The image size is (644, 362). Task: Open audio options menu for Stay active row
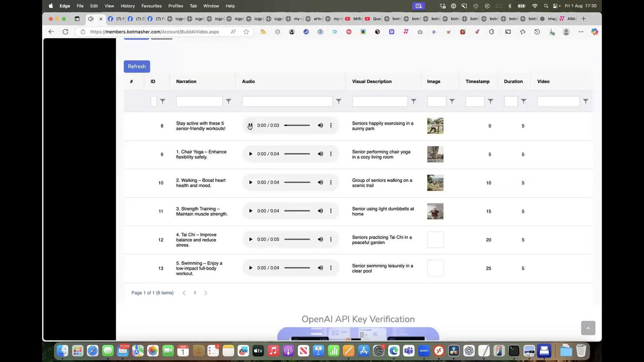pyautogui.click(x=331, y=125)
